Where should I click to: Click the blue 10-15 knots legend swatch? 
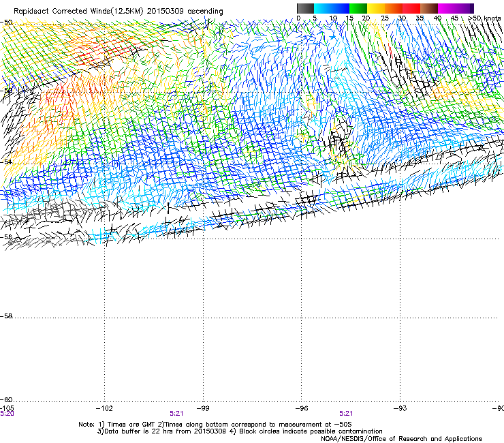(x=341, y=8)
